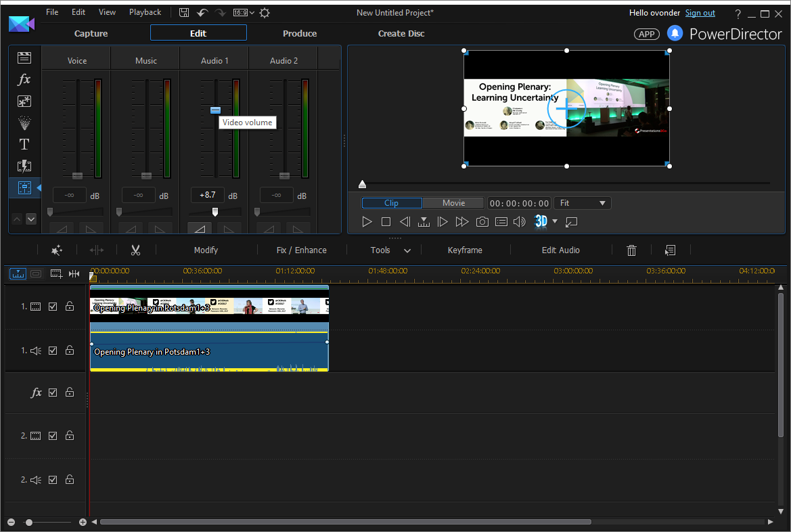Lock audio track 1 with padlock
This screenshot has width=791, height=532.
[70, 351]
